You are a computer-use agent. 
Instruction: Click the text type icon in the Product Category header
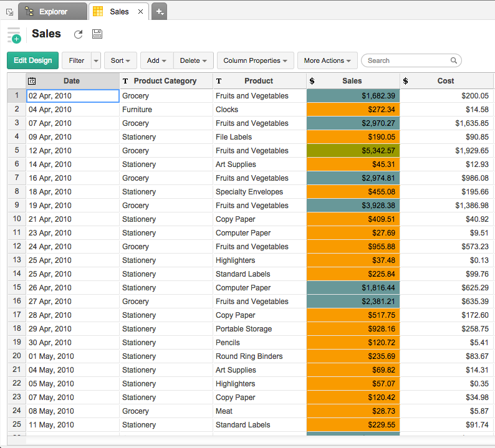click(x=125, y=81)
